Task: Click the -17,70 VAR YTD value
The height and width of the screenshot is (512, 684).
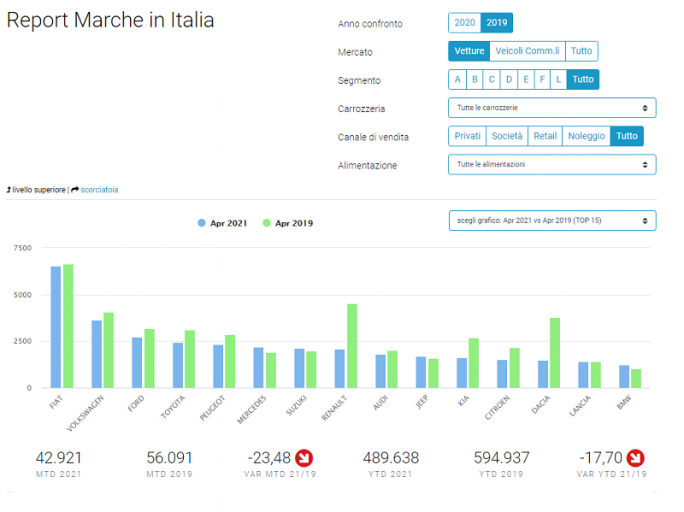Action: (601, 458)
